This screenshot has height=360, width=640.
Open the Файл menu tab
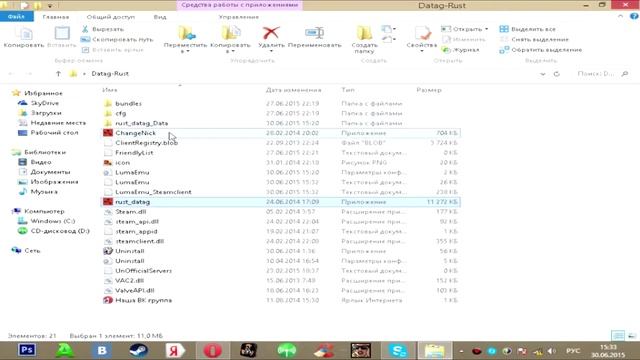click(x=16, y=17)
